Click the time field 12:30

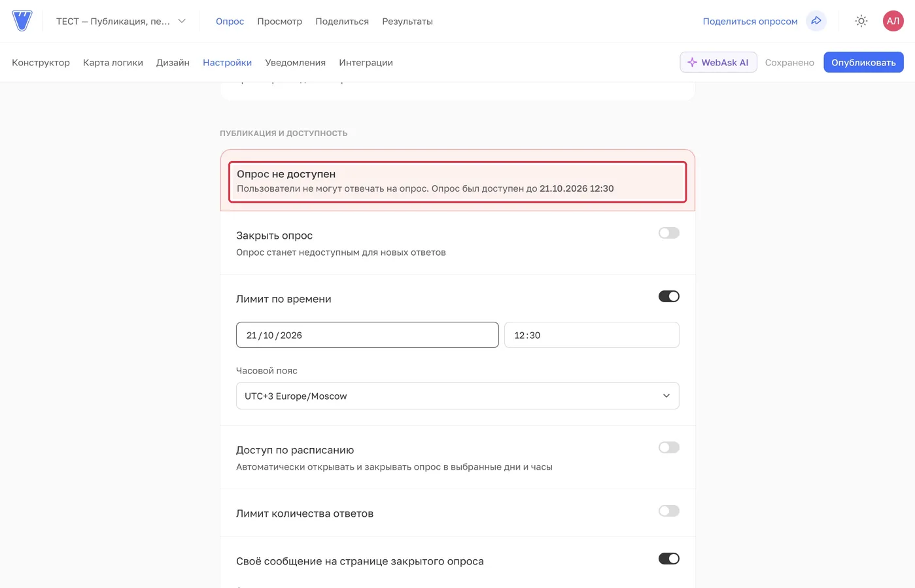[591, 335]
